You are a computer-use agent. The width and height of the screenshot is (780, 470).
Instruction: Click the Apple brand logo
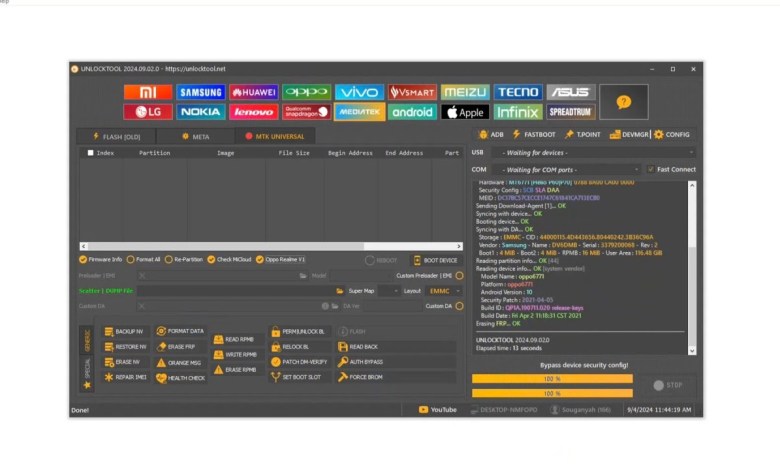coord(465,112)
